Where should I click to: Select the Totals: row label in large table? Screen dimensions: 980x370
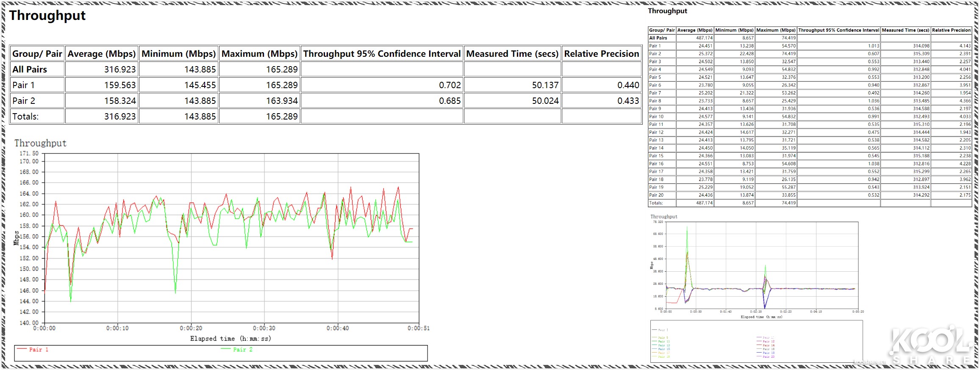click(25, 117)
